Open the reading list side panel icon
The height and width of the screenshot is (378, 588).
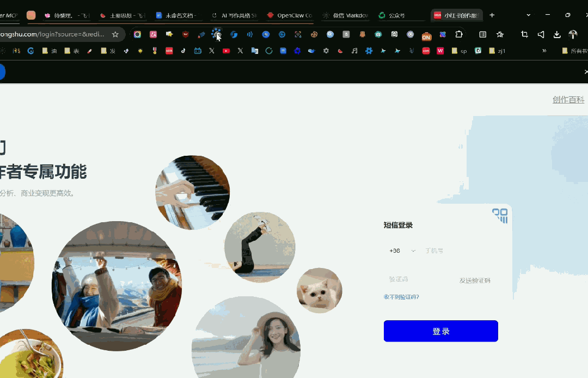(x=482, y=34)
